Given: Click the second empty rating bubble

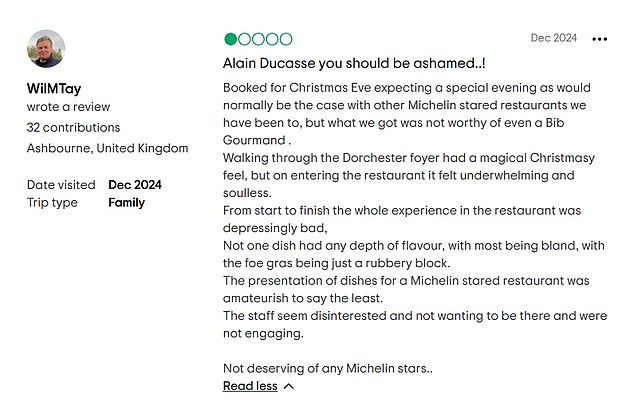Looking at the screenshot, I should 244,39.
